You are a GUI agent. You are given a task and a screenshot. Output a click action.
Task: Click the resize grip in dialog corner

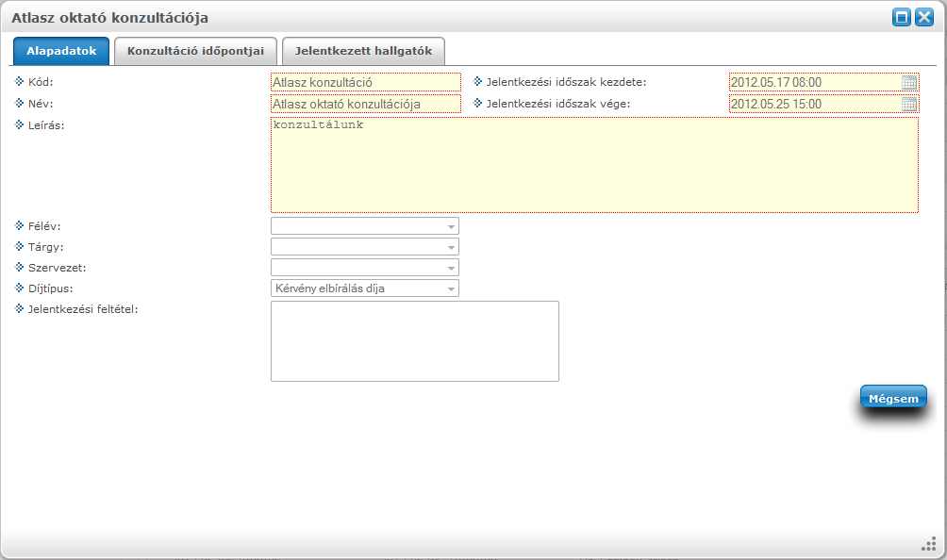click(929, 544)
